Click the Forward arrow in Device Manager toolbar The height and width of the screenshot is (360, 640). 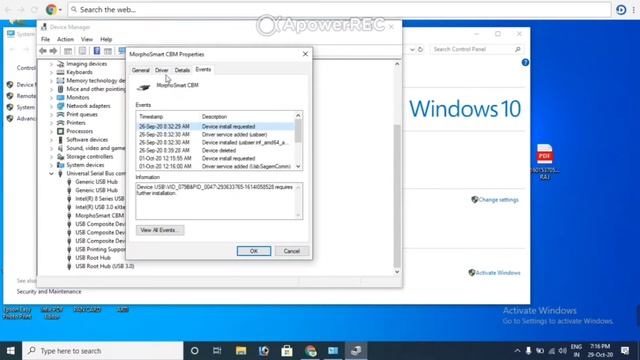(53, 51)
